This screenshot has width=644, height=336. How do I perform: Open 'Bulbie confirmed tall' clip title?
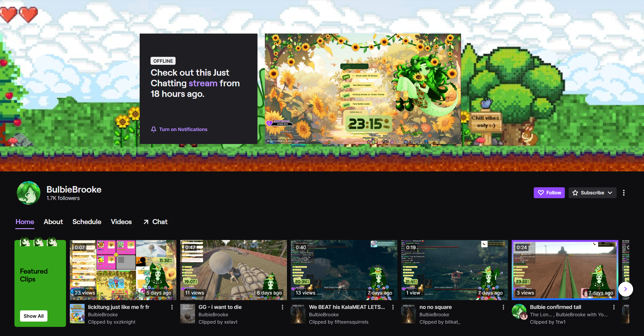(x=556, y=307)
